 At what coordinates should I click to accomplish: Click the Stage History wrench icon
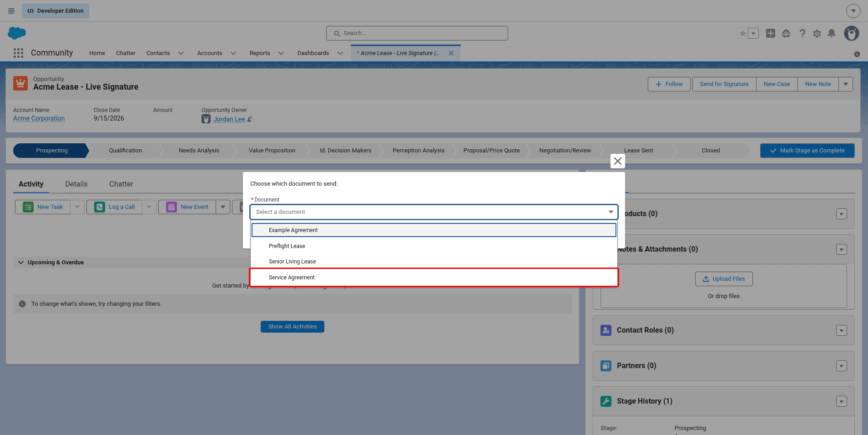click(x=606, y=401)
